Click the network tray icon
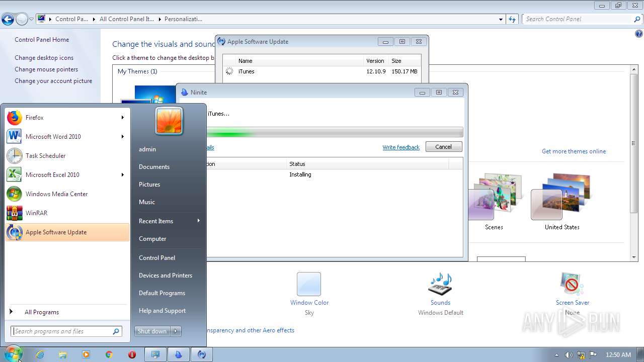The height and width of the screenshot is (362, 644). [x=581, y=355]
